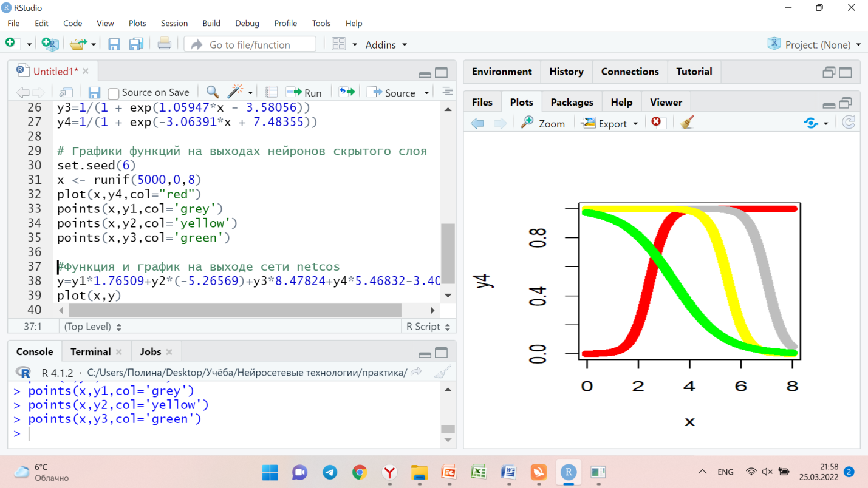Expand the recent files dropdown arrow

[94, 44]
